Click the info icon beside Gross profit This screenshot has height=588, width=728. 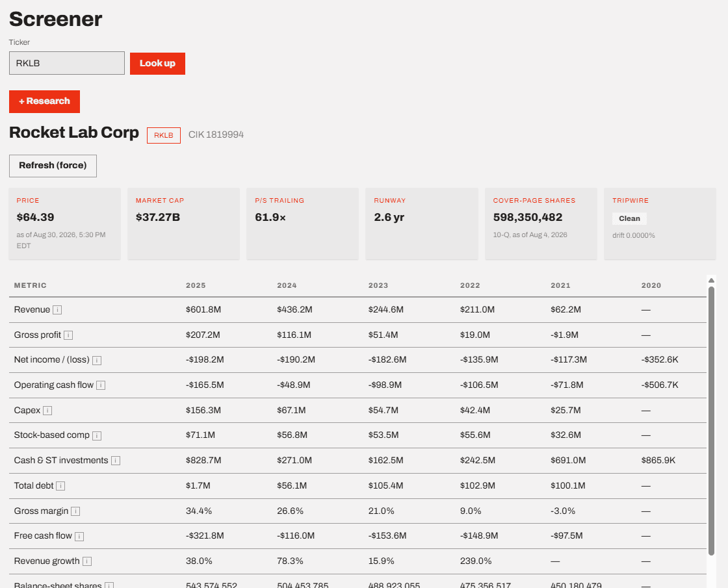pyautogui.click(x=68, y=335)
